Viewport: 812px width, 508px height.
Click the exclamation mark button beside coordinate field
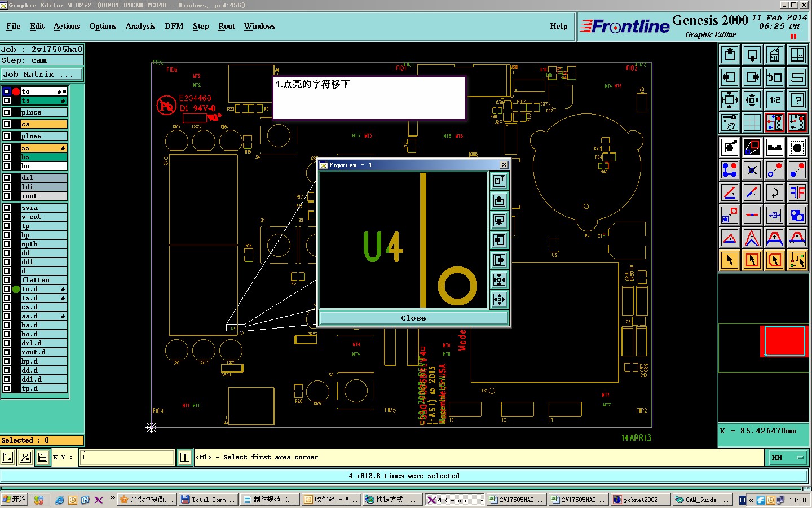tap(185, 457)
